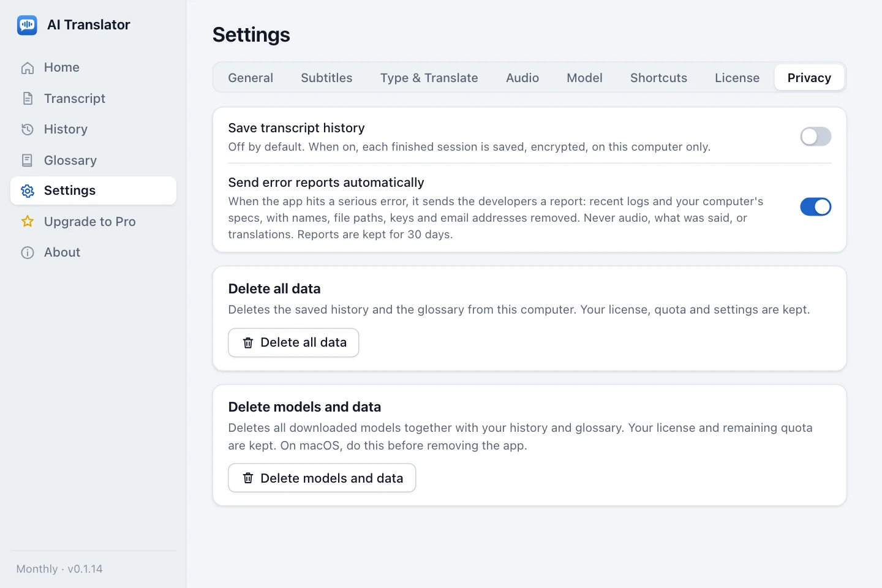The width and height of the screenshot is (882, 588).
Task: Click the 'Off by default' description text
Action: [x=469, y=147]
